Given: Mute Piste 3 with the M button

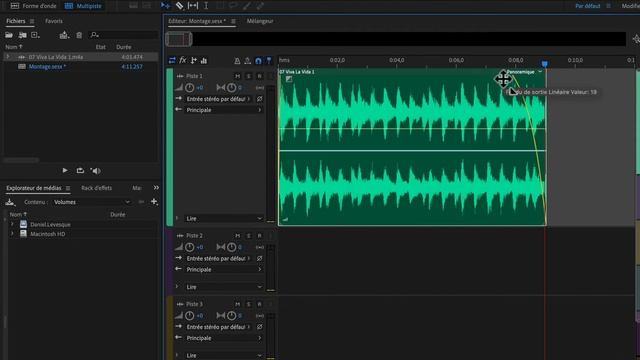Looking at the screenshot, I should 238,304.
